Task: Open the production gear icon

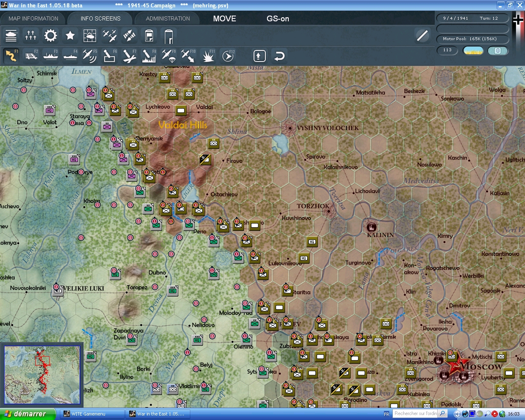Action: (x=50, y=36)
